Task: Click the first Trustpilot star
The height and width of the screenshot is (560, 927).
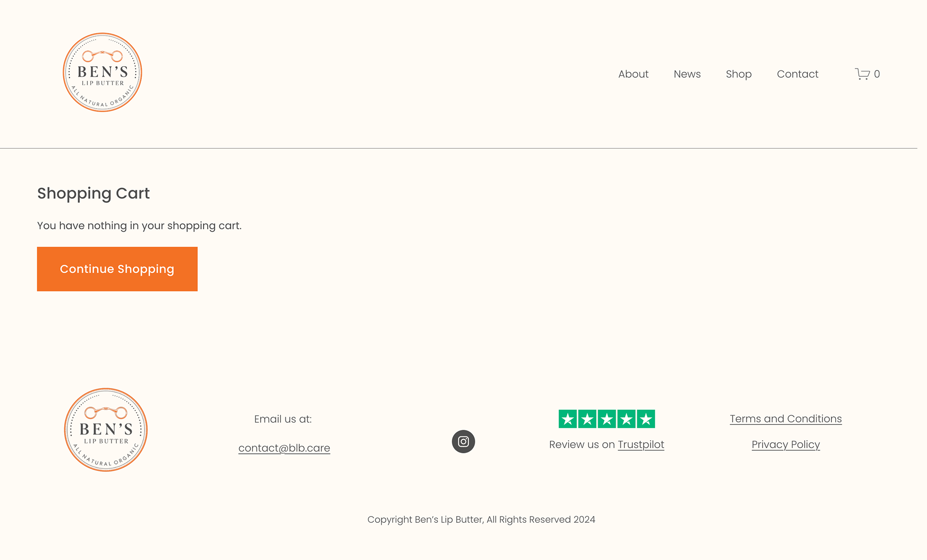Action: click(568, 419)
